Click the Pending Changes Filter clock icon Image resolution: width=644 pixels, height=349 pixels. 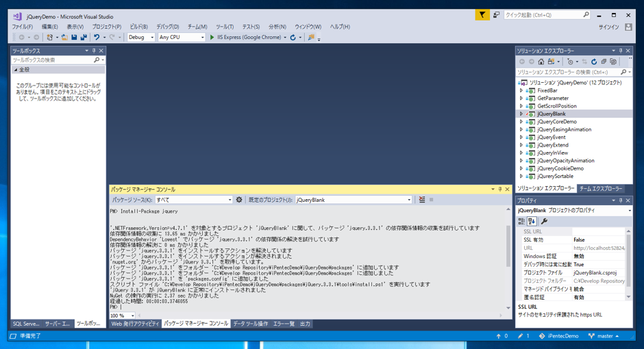(570, 62)
